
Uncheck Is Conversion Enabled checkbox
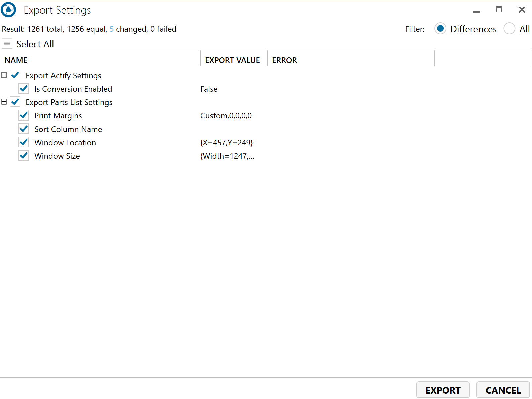pyautogui.click(x=24, y=89)
